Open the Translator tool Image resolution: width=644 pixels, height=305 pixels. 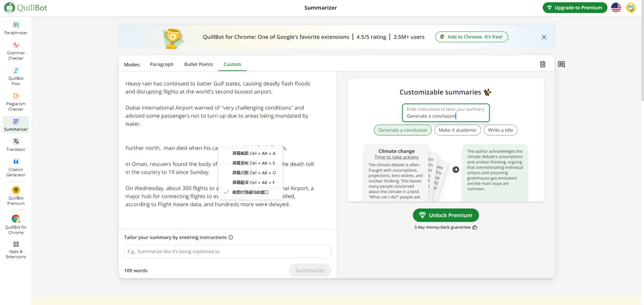point(16,145)
